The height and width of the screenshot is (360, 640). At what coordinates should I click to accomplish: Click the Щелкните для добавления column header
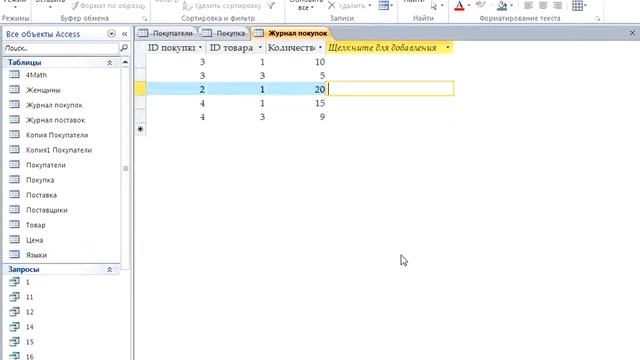coord(389,48)
